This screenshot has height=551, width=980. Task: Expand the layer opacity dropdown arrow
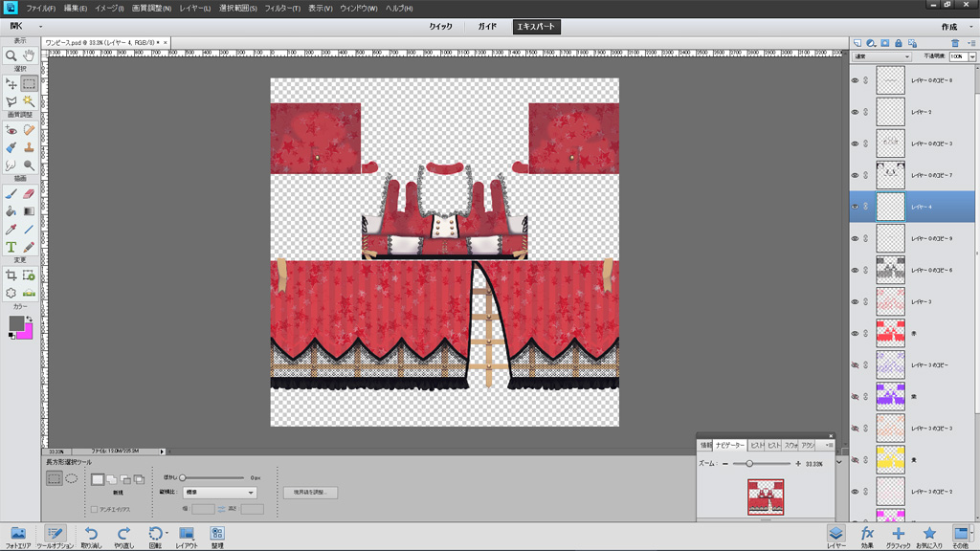(972, 57)
